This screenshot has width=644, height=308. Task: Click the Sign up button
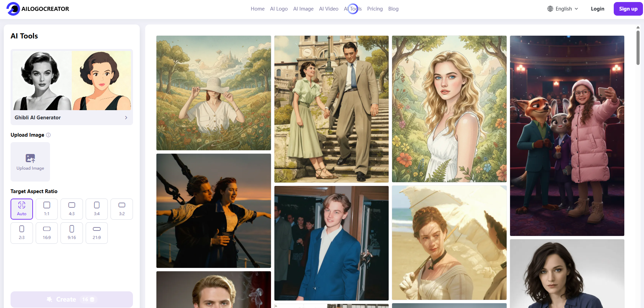(628, 9)
